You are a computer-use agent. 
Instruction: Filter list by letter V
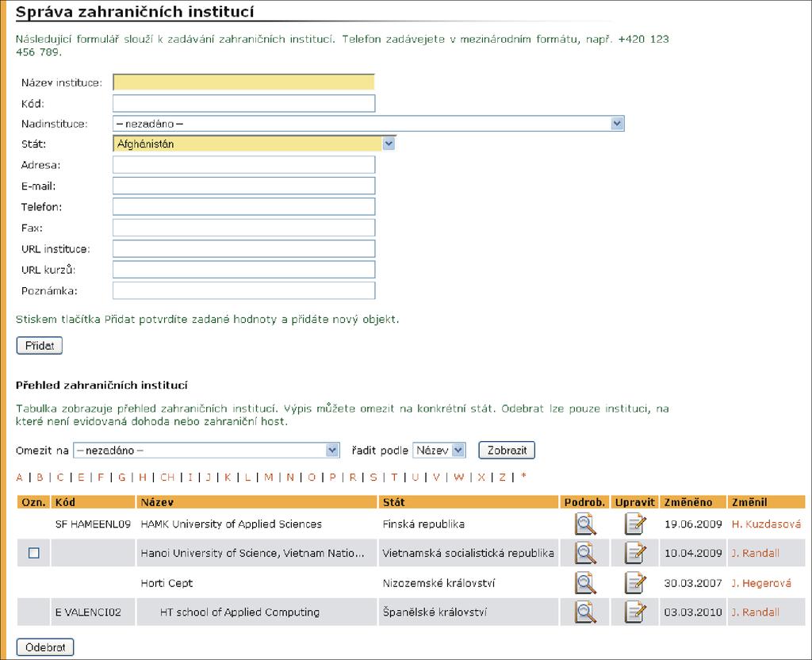coord(437,477)
